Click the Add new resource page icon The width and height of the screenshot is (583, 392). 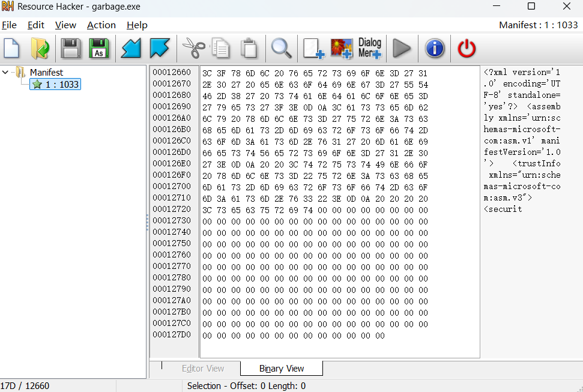click(x=314, y=49)
